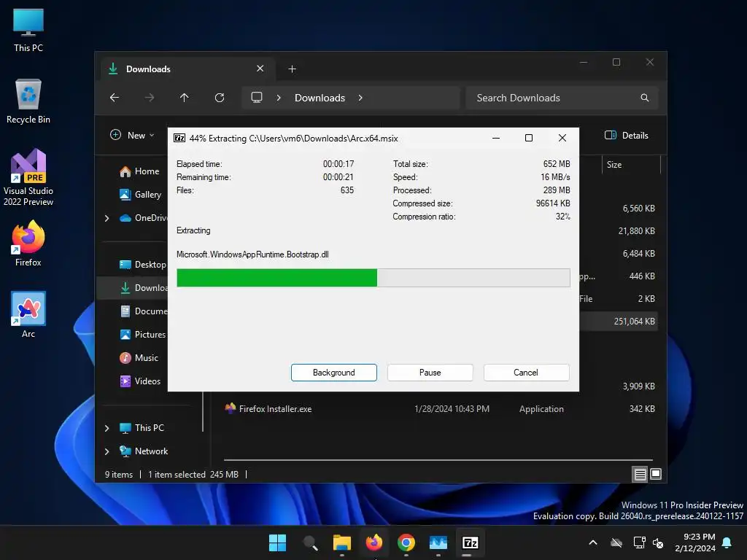747x560 pixels.
Task: Switch to 7-Zip in the taskbar
Action: tap(471, 542)
